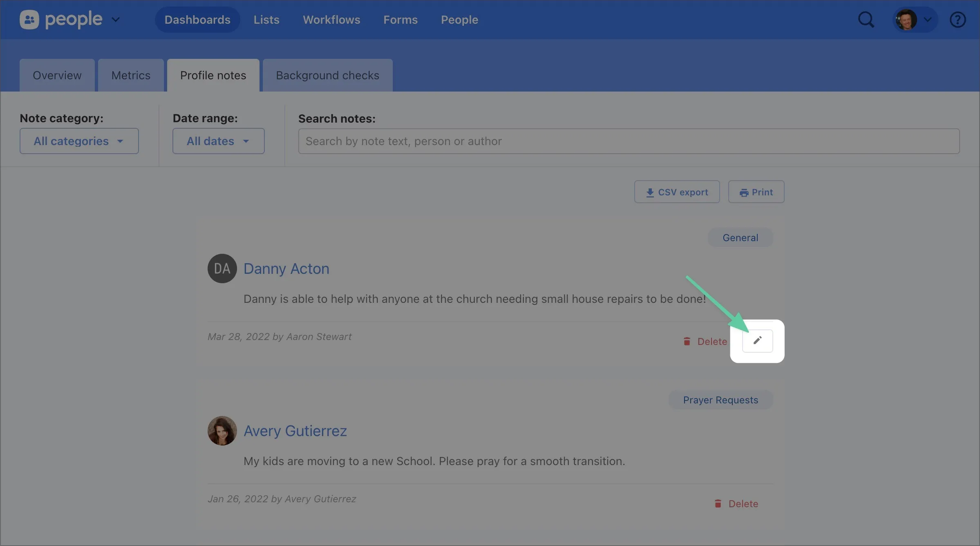980x546 pixels.
Task: Click Avery Gutierrez's profile photo
Action: pos(222,431)
